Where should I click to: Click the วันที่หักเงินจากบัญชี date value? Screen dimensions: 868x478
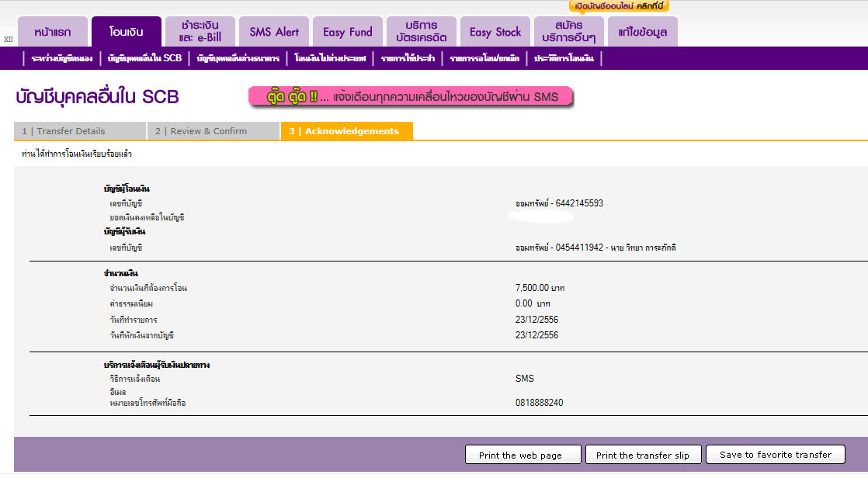pyautogui.click(x=536, y=334)
